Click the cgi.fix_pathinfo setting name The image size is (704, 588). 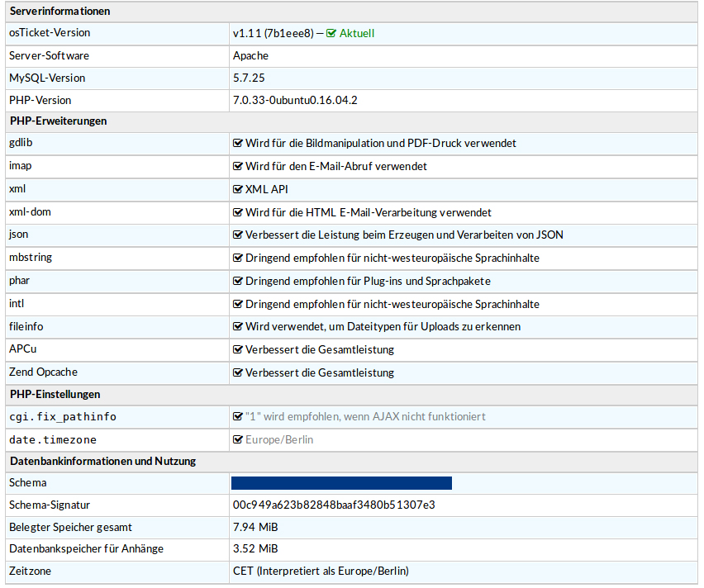click(x=63, y=417)
